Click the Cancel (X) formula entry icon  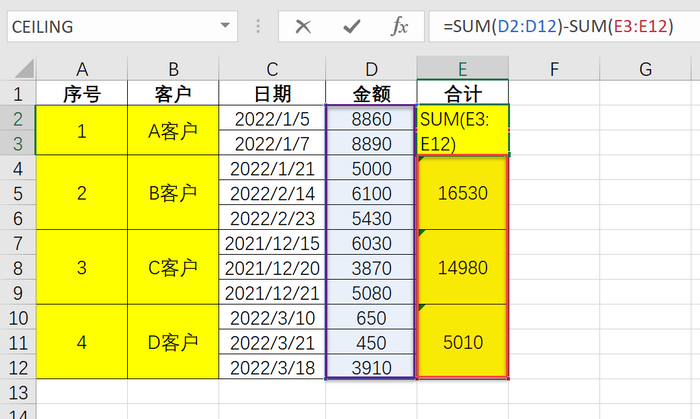[305, 27]
